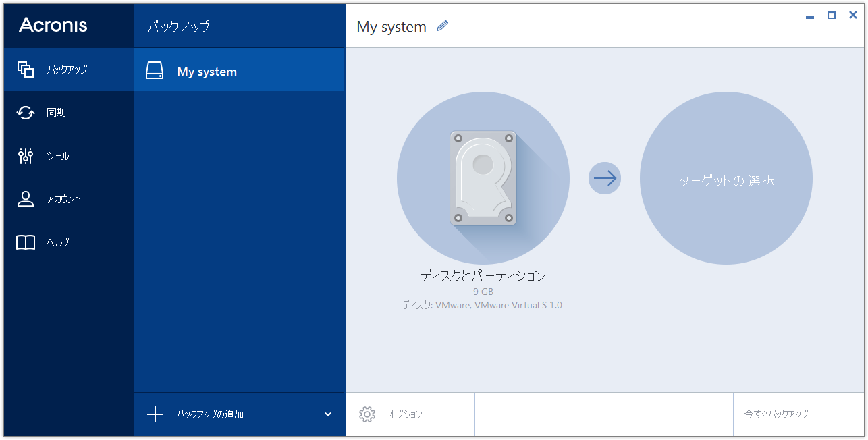Click the pencil icon to rename My system
Image resolution: width=868 pixels, height=440 pixels.
(442, 25)
